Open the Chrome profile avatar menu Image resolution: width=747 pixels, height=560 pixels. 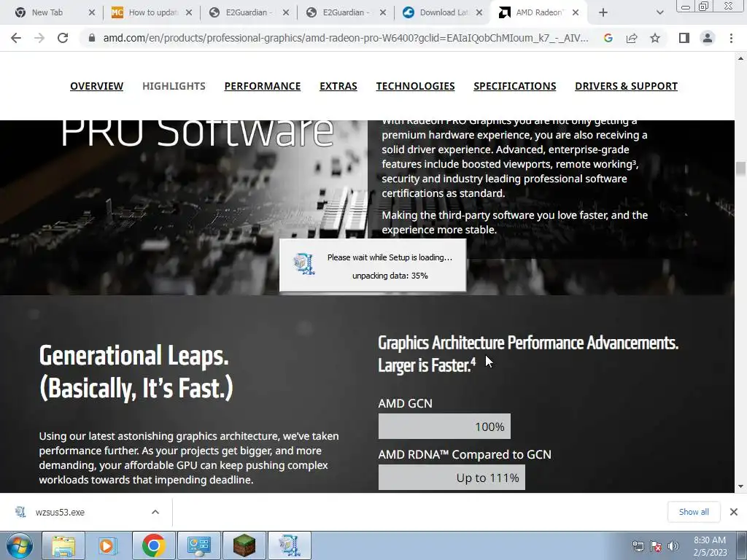(708, 38)
